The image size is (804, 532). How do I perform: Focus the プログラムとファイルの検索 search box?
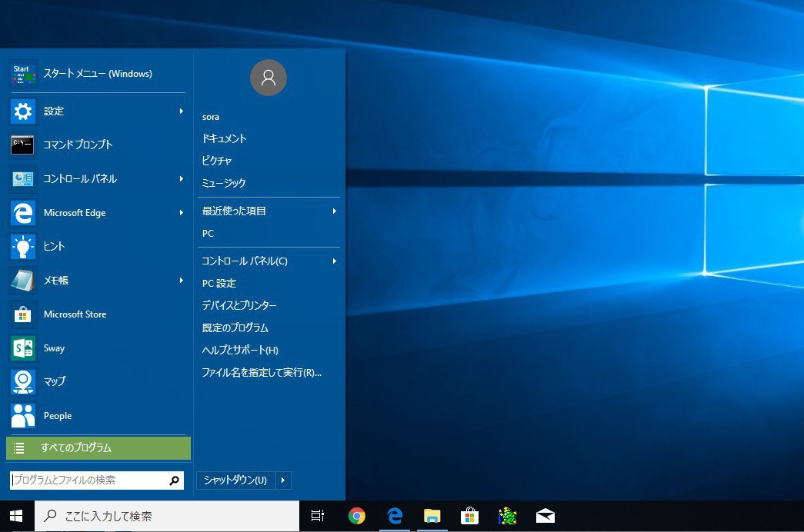pos(88,480)
